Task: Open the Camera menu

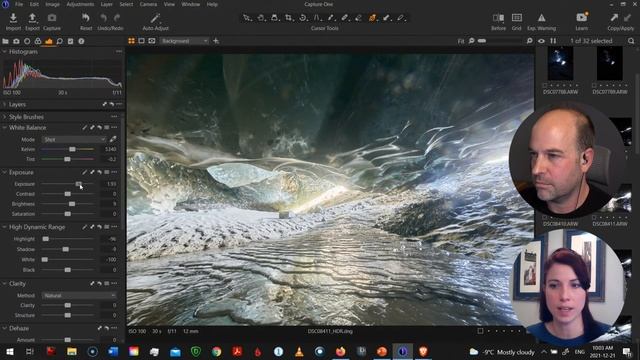Action: coord(148,4)
